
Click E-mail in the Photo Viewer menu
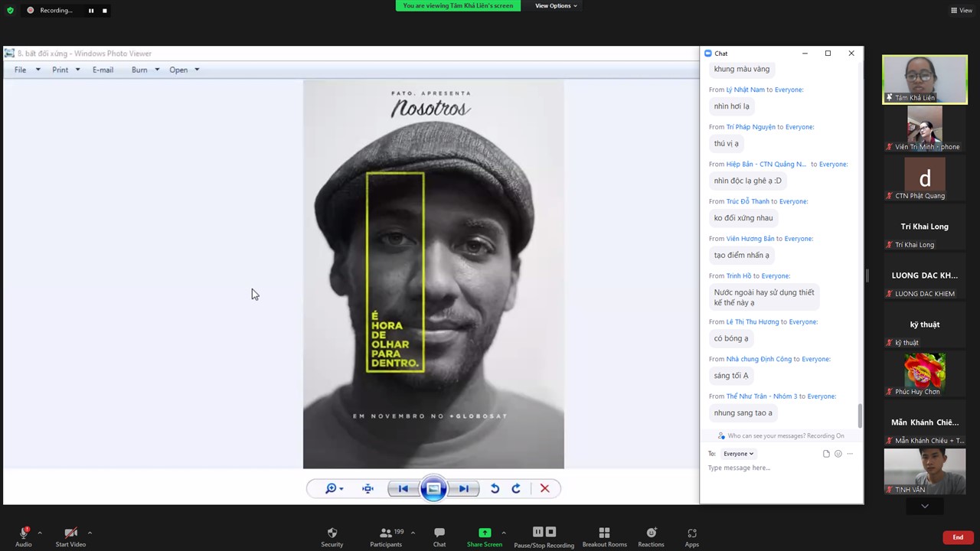click(103, 70)
